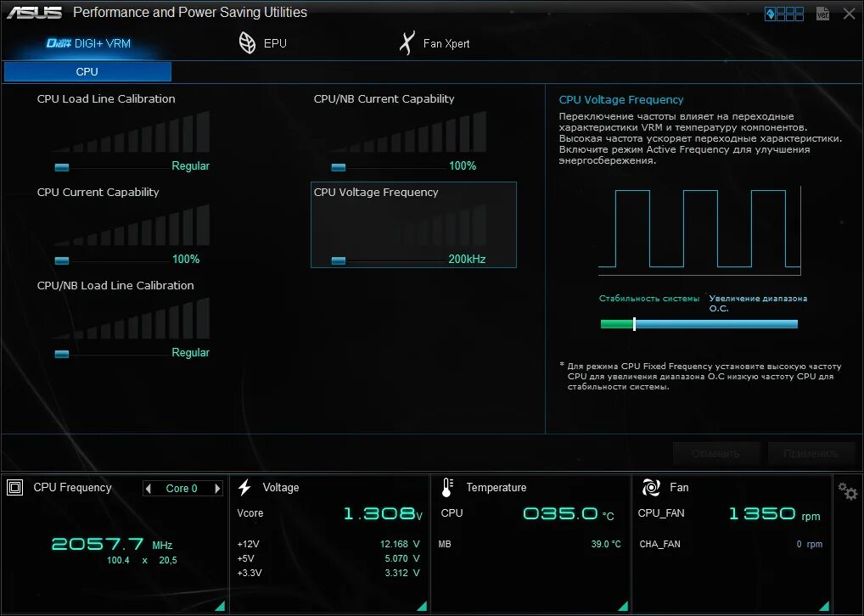Click the Отменить button
This screenshot has width=864, height=616.
715,453
